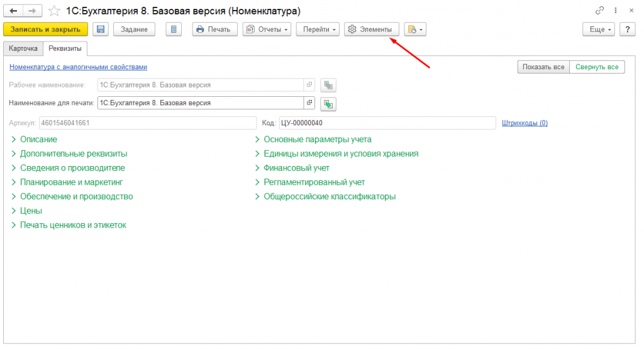
Task: Click the Рабочее наименование input field
Action: click(x=201, y=85)
